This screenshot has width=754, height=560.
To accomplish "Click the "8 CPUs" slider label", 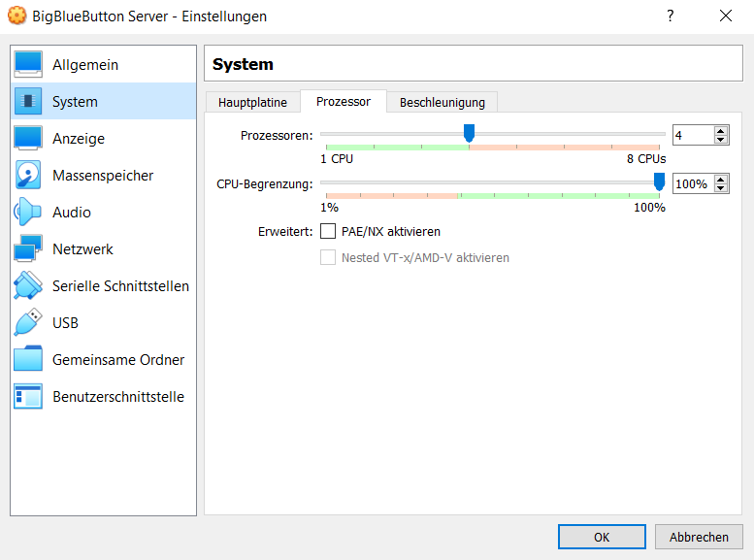I will tap(646, 159).
